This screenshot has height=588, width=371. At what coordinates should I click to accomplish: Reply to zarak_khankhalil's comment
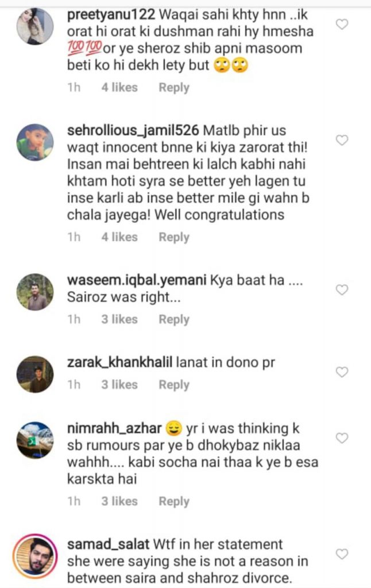click(x=174, y=385)
